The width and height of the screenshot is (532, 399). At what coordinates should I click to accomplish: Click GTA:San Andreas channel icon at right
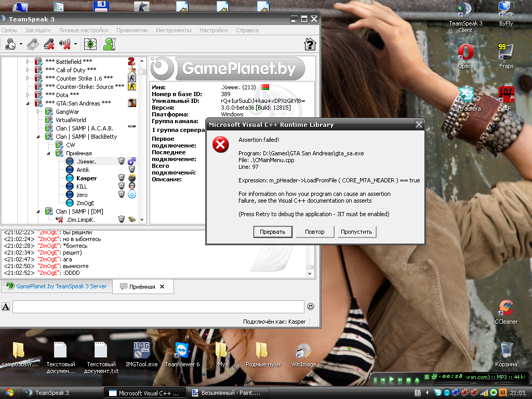131,103
